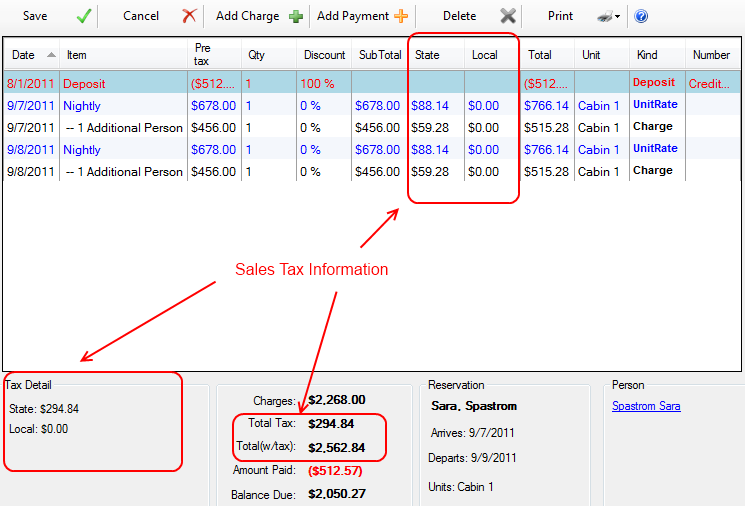The width and height of the screenshot is (745, 506).
Task: Click the Discount column header
Action: pos(325,55)
